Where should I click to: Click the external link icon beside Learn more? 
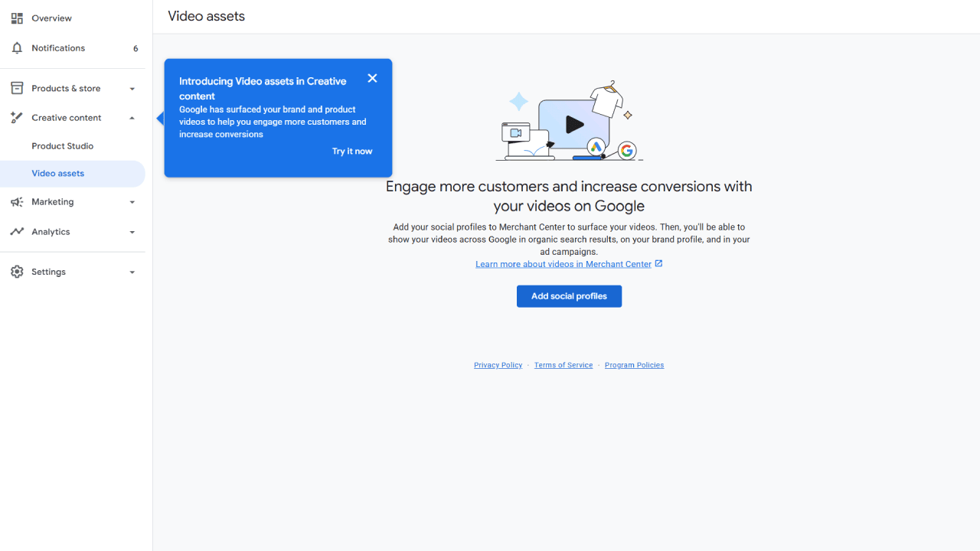(x=658, y=263)
